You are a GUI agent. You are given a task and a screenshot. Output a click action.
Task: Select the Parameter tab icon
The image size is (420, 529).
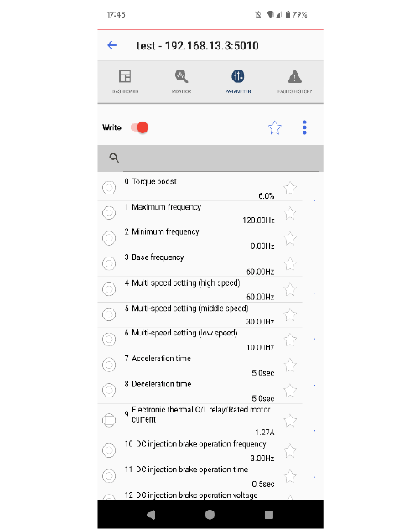pyautogui.click(x=238, y=76)
